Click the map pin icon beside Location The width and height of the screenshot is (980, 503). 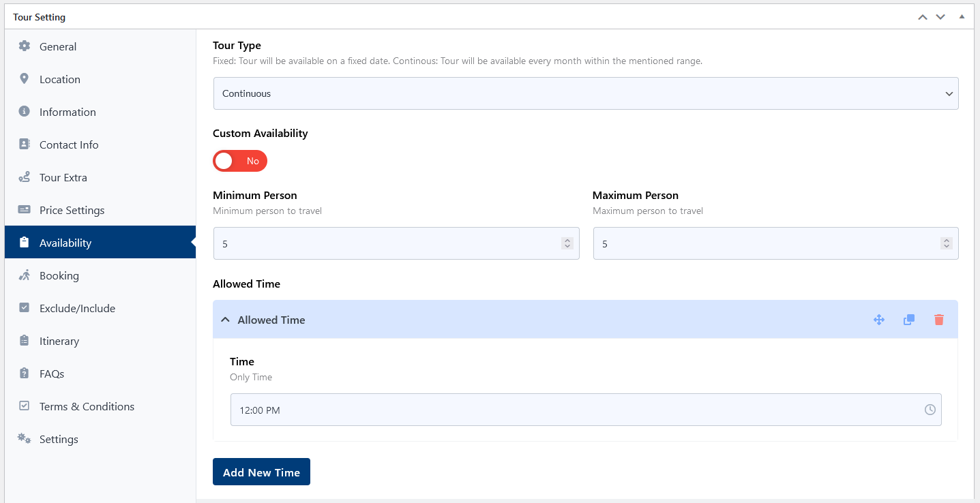coord(25,79)
